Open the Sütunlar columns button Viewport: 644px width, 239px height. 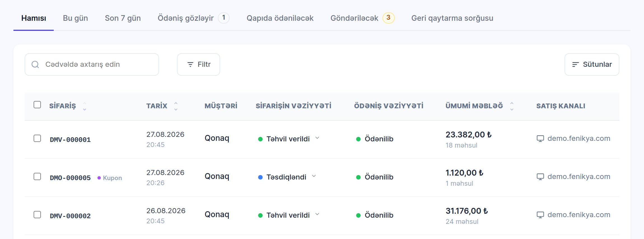592,65
